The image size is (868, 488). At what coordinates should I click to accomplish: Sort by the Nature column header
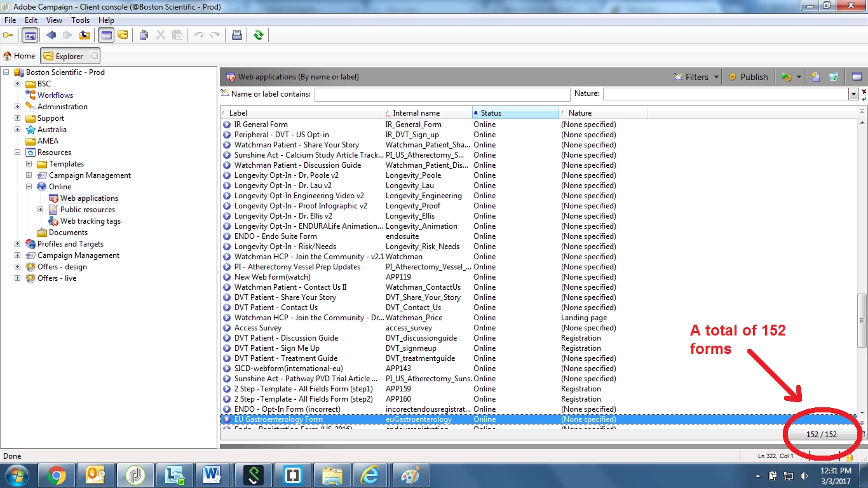click(x=603, y=113)
